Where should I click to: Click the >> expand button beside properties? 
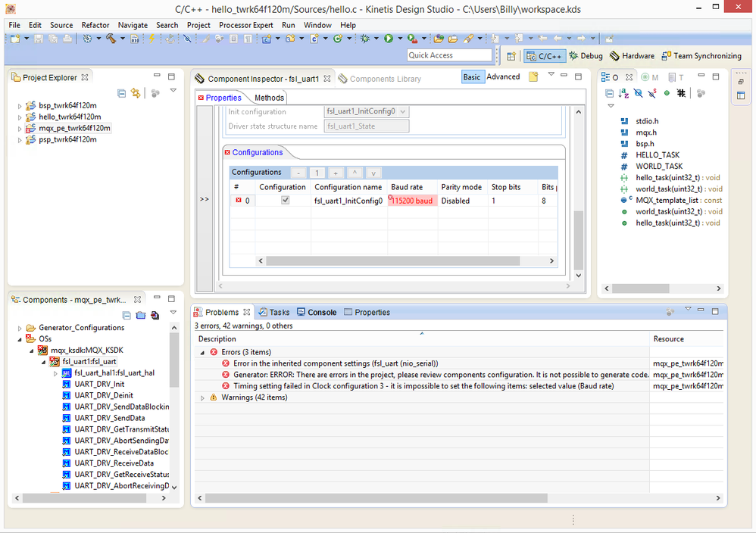[205, 199]
